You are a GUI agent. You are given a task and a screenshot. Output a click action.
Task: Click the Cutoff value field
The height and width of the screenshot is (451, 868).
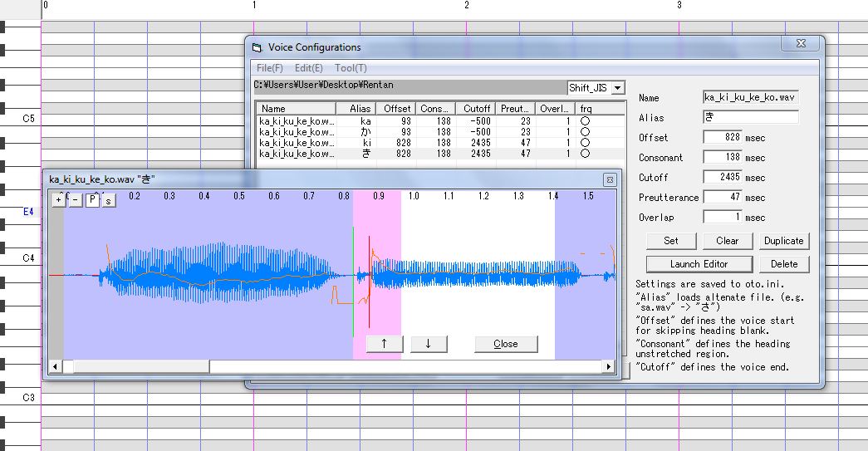tap(722, 177)
